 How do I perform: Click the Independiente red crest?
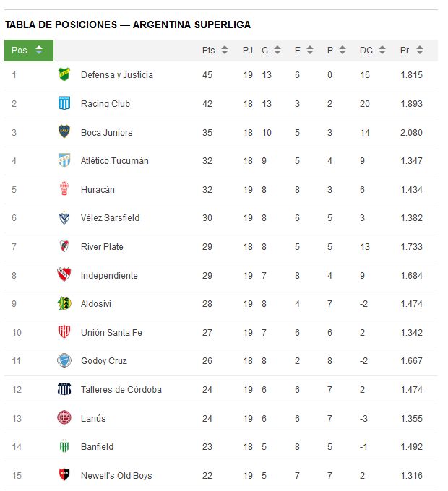[x=64, y=274]
